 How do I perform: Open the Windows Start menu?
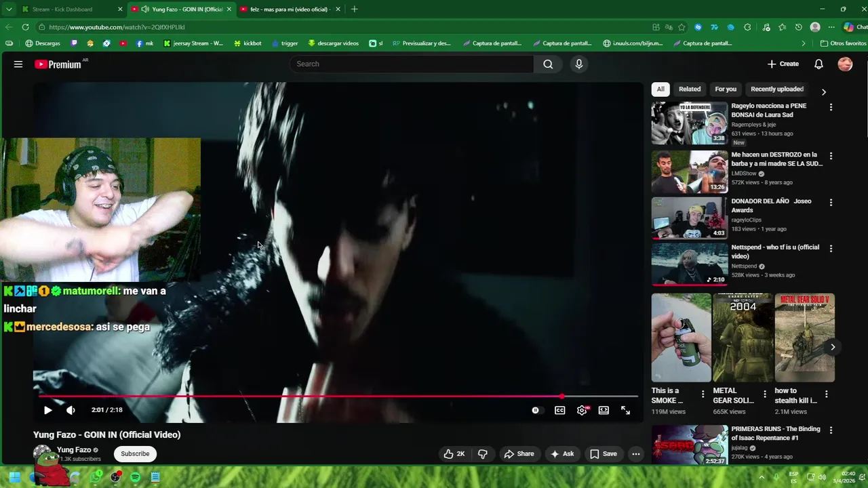[x=14, y=477]
